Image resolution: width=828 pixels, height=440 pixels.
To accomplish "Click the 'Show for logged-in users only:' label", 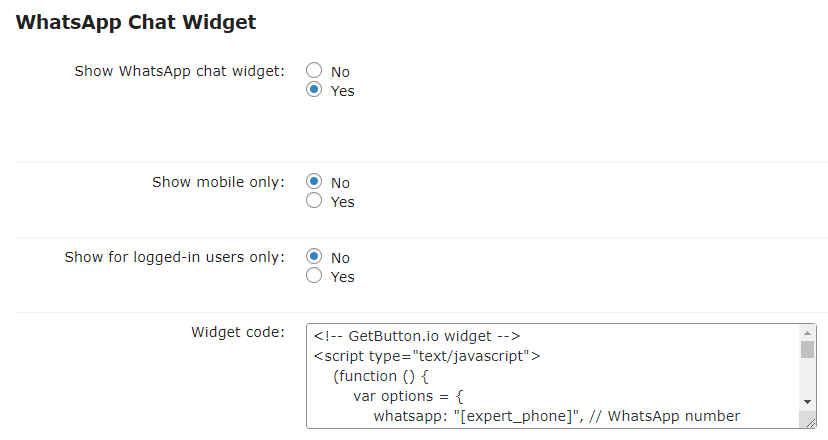I will (175, 257).
